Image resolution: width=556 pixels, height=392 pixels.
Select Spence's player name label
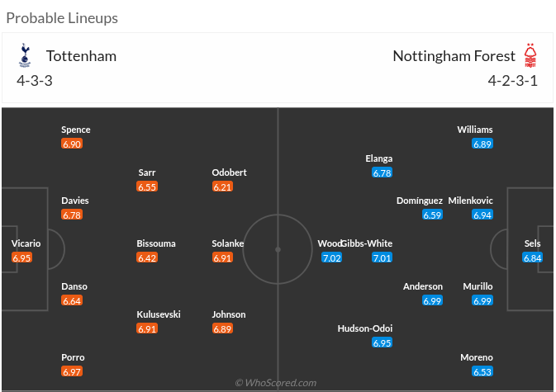(76, 130)
